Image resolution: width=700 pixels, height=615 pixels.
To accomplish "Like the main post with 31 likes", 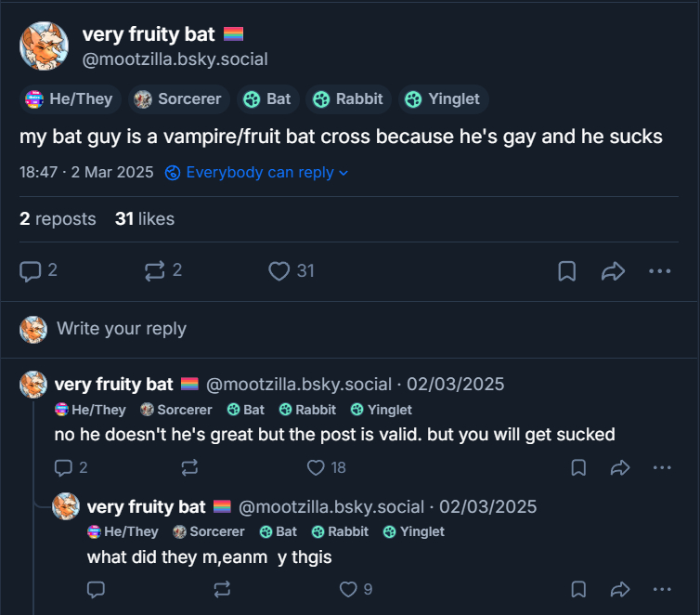I will click(x=279, y=271).
